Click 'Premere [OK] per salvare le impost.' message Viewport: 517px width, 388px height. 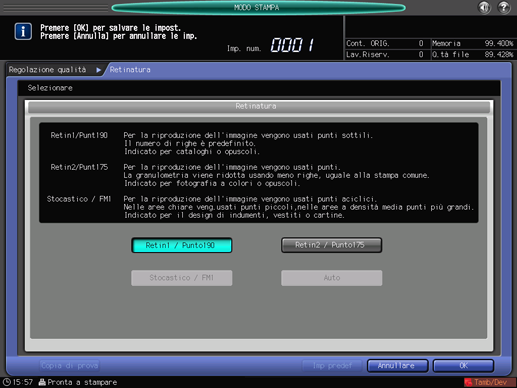[x=110, y=28]
